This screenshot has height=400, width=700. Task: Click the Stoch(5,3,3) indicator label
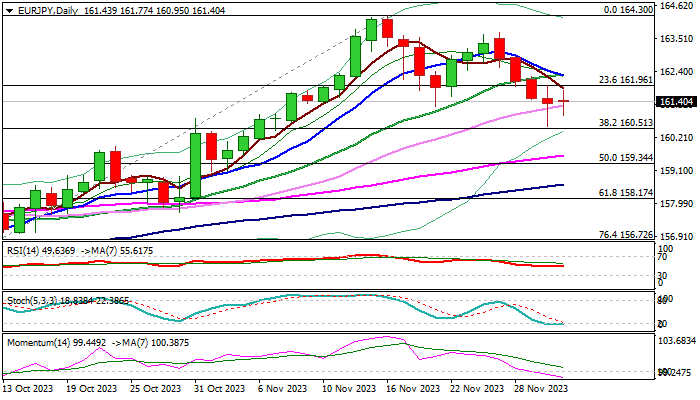click(x=30, y=298)
